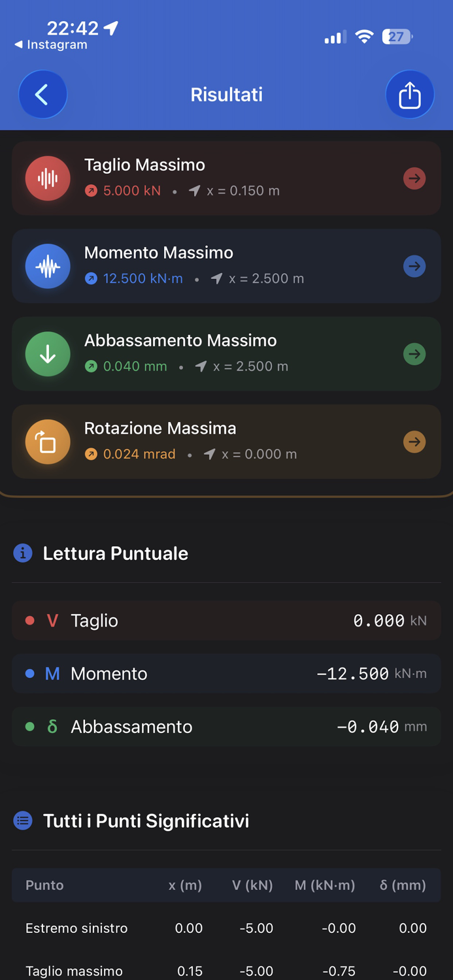Expand the Momento Massimo result card
Viewport: 453px width, 980px height.
coord(414,266)
